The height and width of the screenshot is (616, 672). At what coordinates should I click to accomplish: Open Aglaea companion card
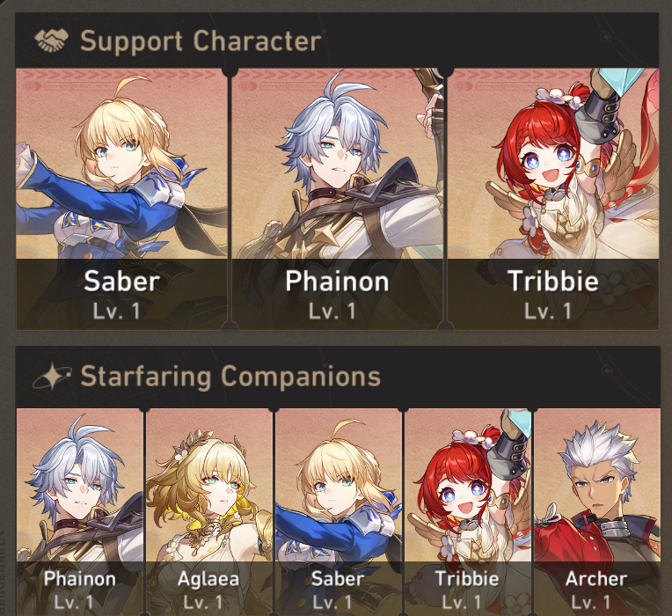pyautogui.click(x=209, y=512)
